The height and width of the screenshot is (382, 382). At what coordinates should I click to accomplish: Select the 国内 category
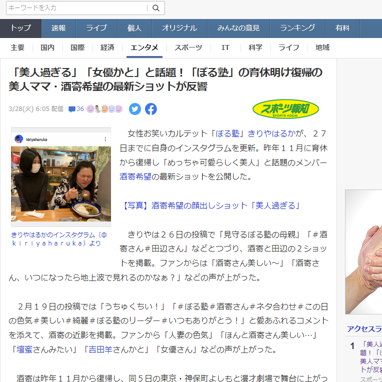[47, 48]
